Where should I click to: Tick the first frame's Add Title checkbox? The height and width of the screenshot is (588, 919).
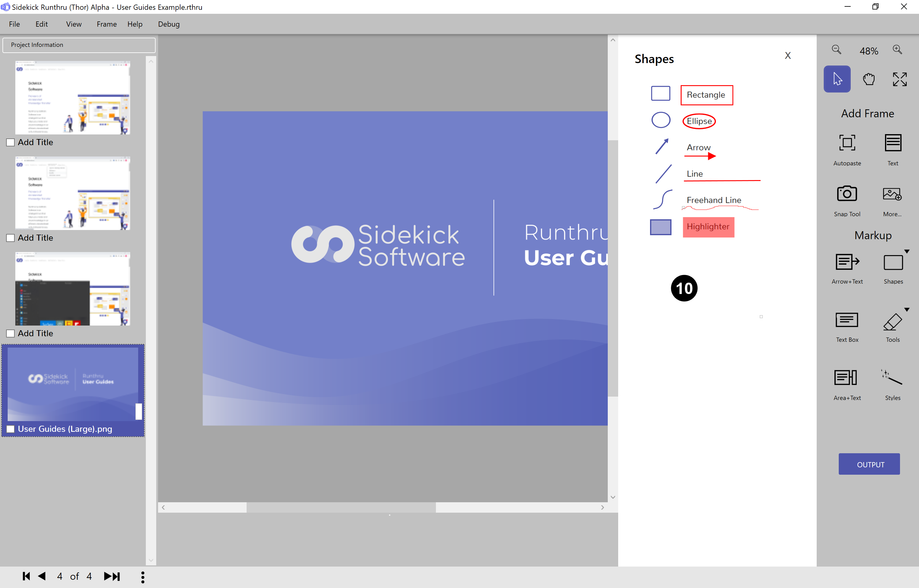pyautogui.click(x=11, y=142)
